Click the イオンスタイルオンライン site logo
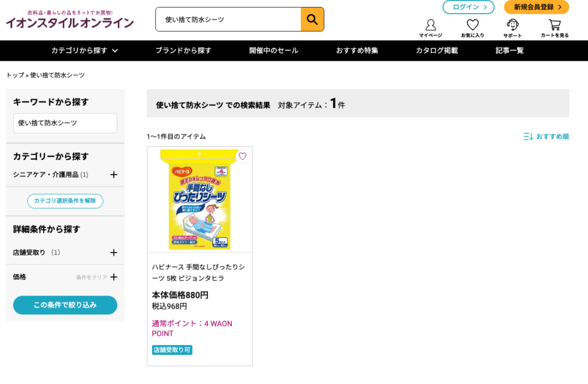588x384 pixels. click(69, 20)
